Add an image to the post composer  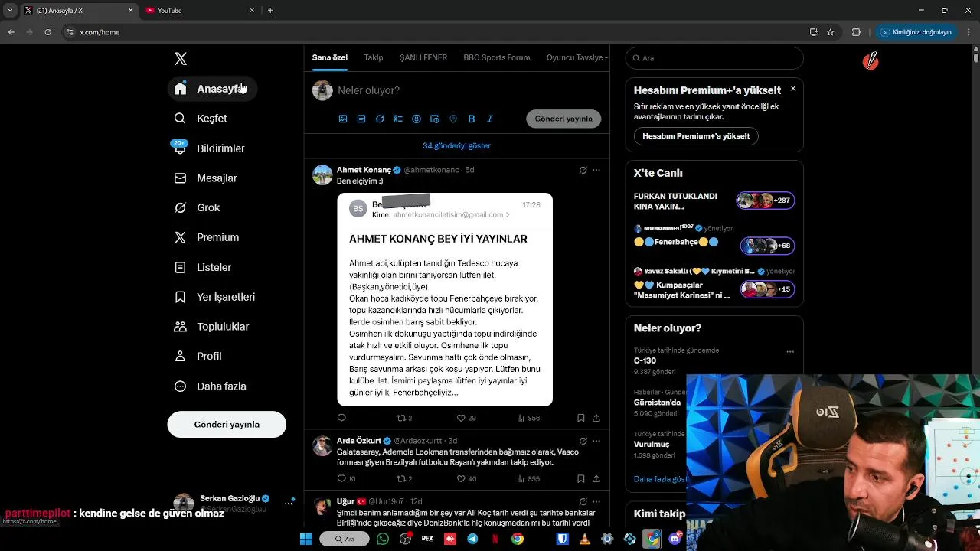click(x=343, y=119)
